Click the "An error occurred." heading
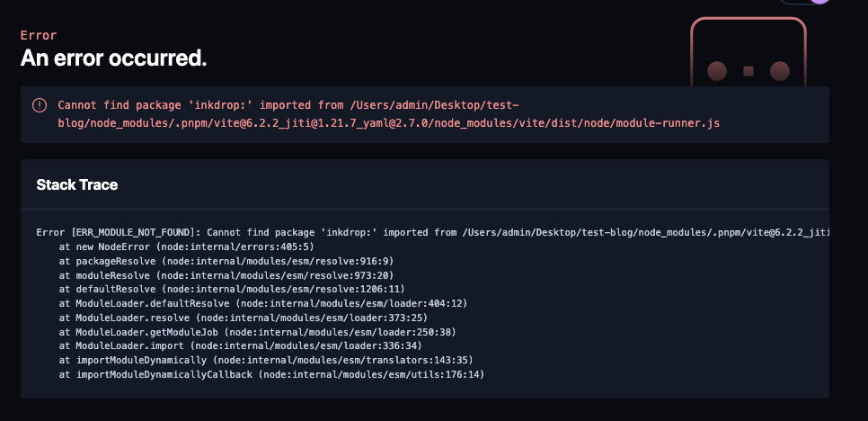Image resolution: width=868 pixels, height=421 pixels. click(113, 58)
